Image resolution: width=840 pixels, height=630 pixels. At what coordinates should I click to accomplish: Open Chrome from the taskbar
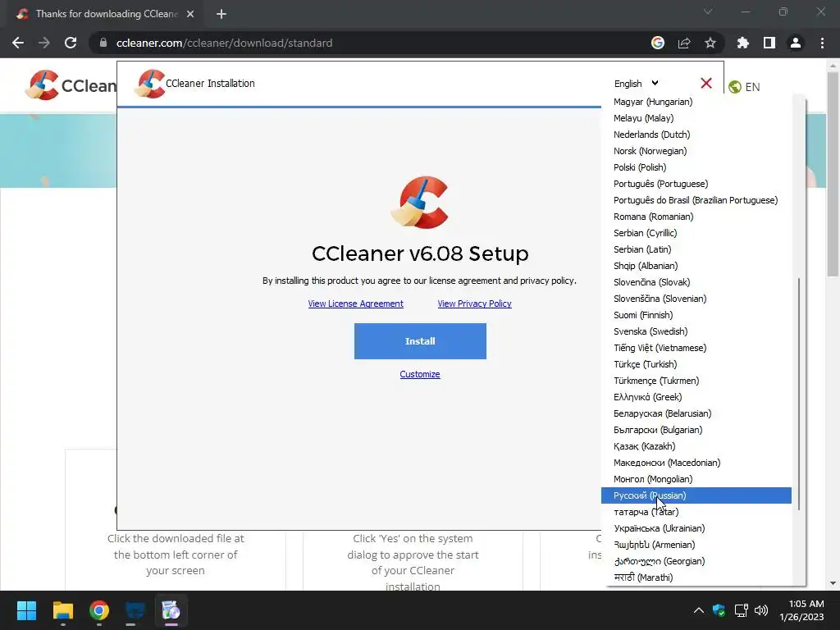tap(99, 610)
